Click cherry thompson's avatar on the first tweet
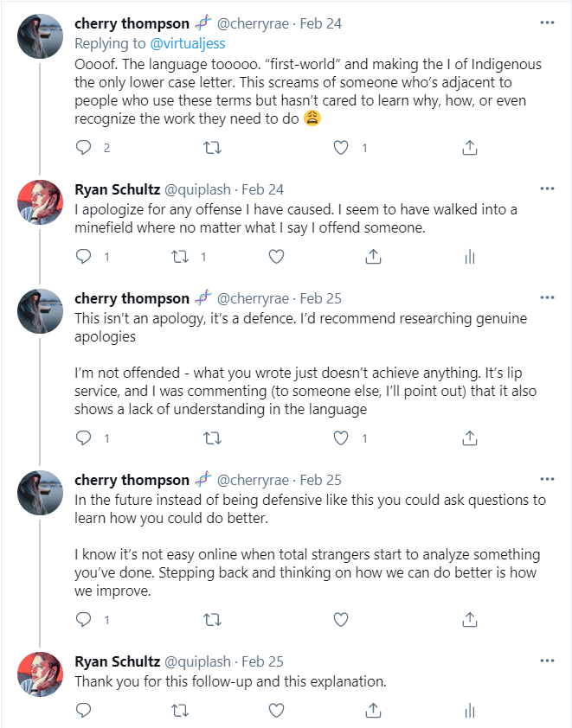This screenshot has height=728, width=572. pyautogui.click(x=41, y=37)
